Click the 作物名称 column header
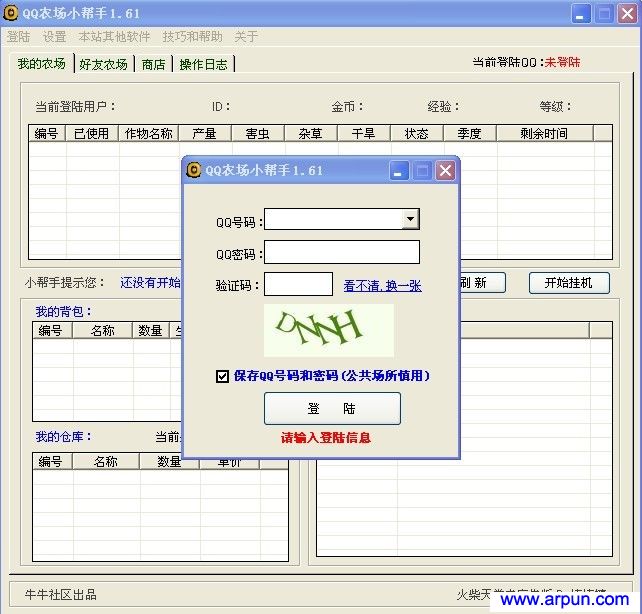Viewport: 642px width, 614px height. (148, 133)
